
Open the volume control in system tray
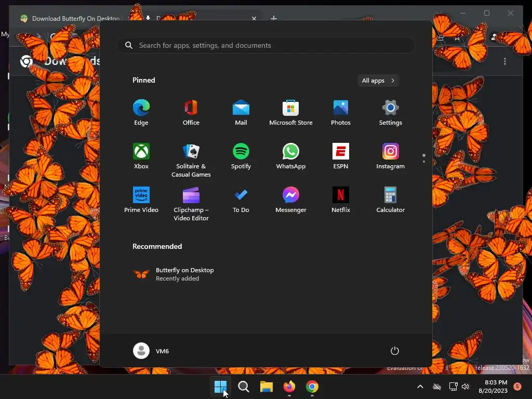[x=465, y=387]
